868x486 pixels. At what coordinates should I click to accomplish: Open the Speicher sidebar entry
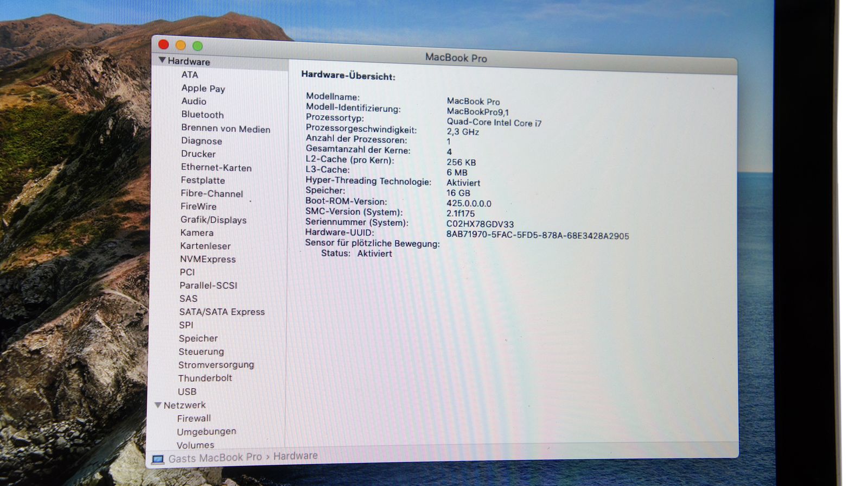pyautogui.click(x=198, y=338)
